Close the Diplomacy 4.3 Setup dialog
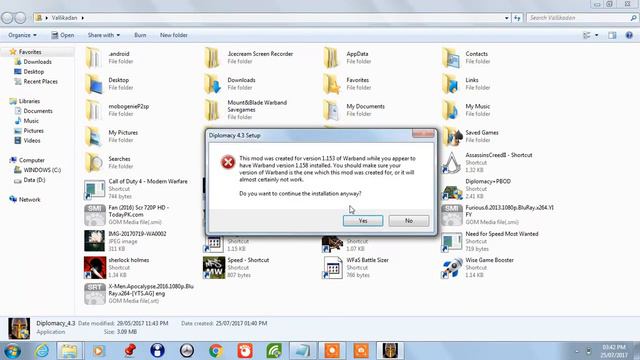 click(x=423, y=133)
